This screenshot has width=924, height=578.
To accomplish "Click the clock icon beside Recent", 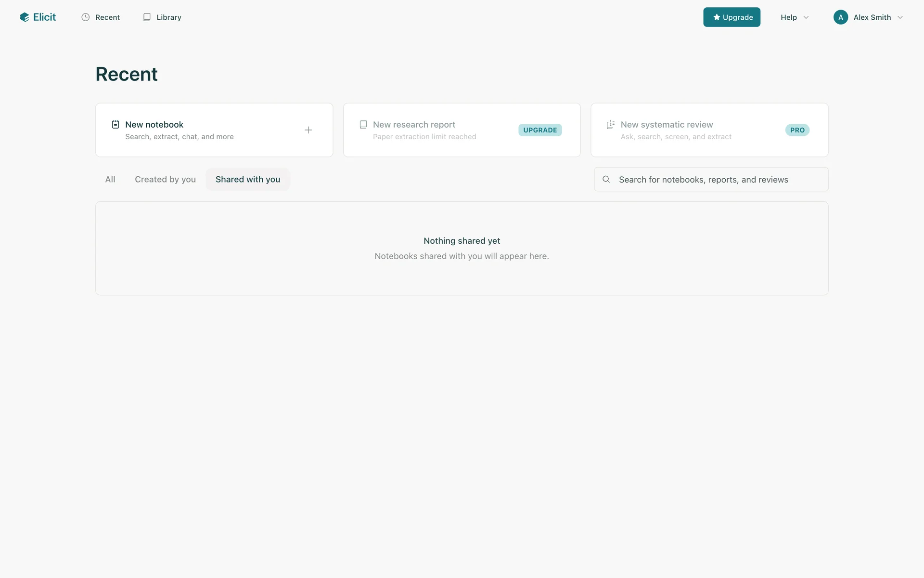I will click(86, 17).
